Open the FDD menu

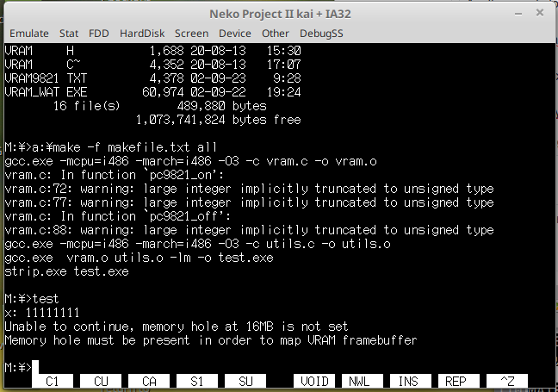click(x=98, y=34)
